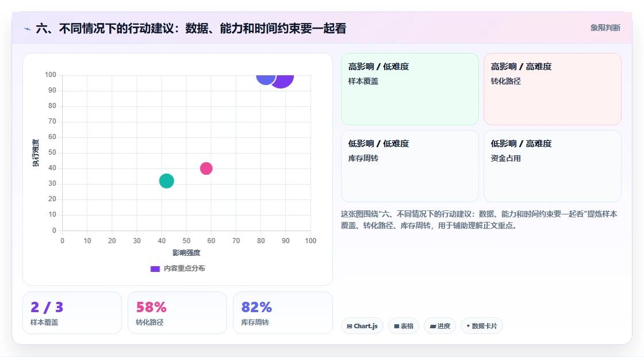Click the 样本覆盖 text in green card
This screenshot has height=357, width=644.
tap(363, 81)
